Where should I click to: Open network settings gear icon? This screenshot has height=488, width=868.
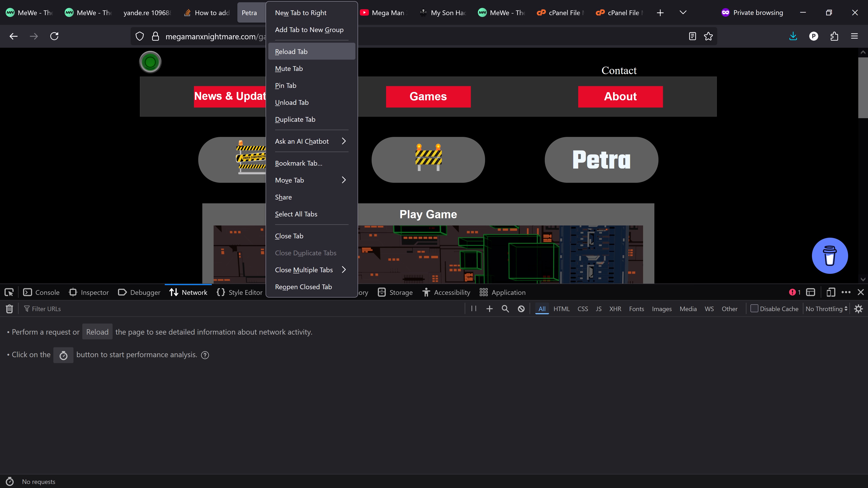[x=859, y=309]
